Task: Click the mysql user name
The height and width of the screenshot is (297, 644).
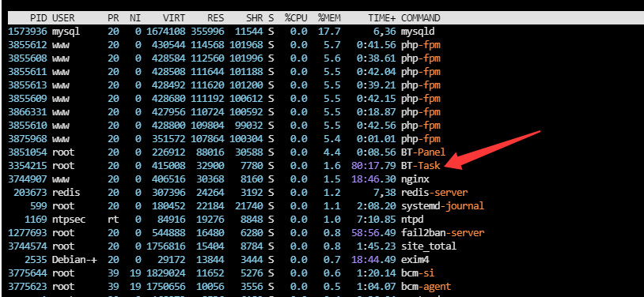Action: (66, 32)
